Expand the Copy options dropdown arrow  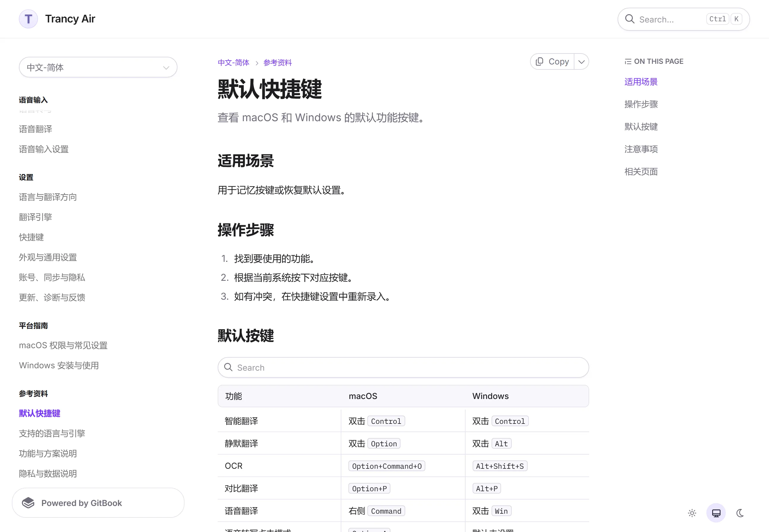(x=581, y=62)
